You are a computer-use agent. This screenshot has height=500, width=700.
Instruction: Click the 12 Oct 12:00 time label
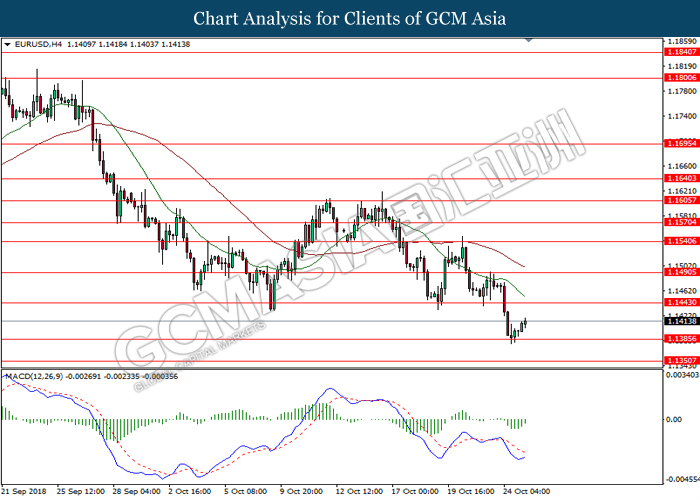359,492
